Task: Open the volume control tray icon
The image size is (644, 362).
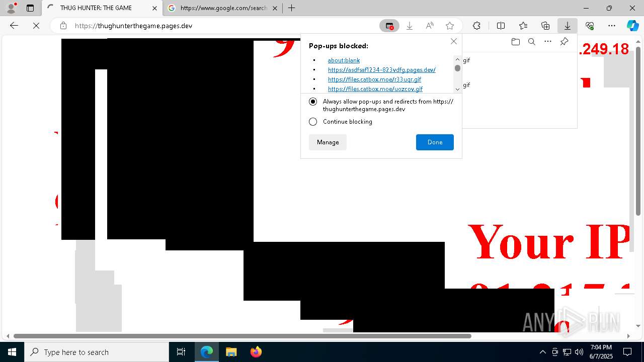Action: (x=579, y=352)
